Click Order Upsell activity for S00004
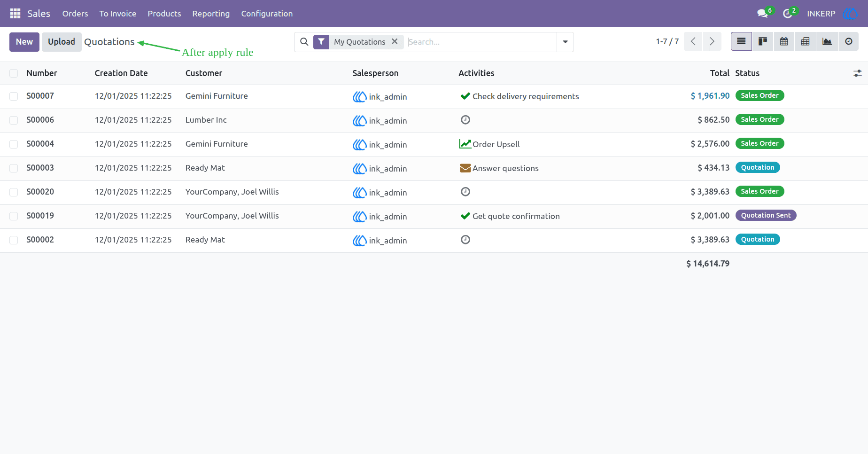The width and height of the screenshot is (868, 454). pyautogui.click(x=489, y=144)
